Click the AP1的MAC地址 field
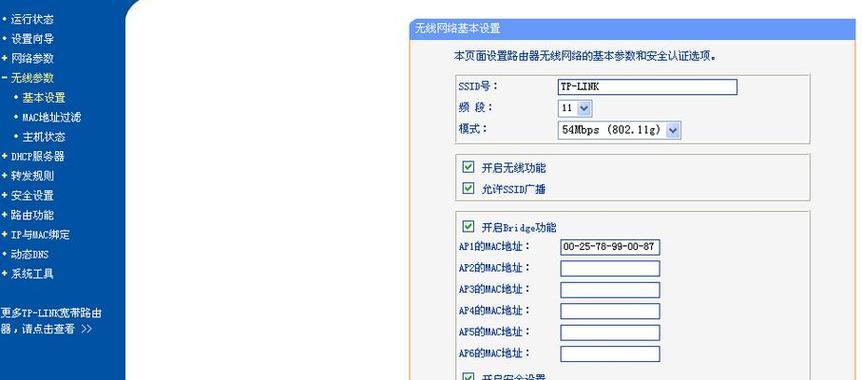 tap(610, 247)
